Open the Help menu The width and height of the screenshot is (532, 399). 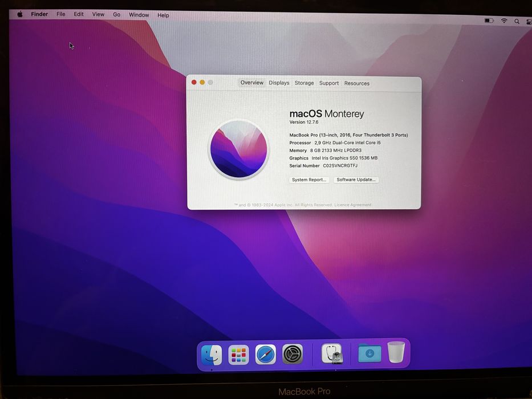[x=163, y=15]
